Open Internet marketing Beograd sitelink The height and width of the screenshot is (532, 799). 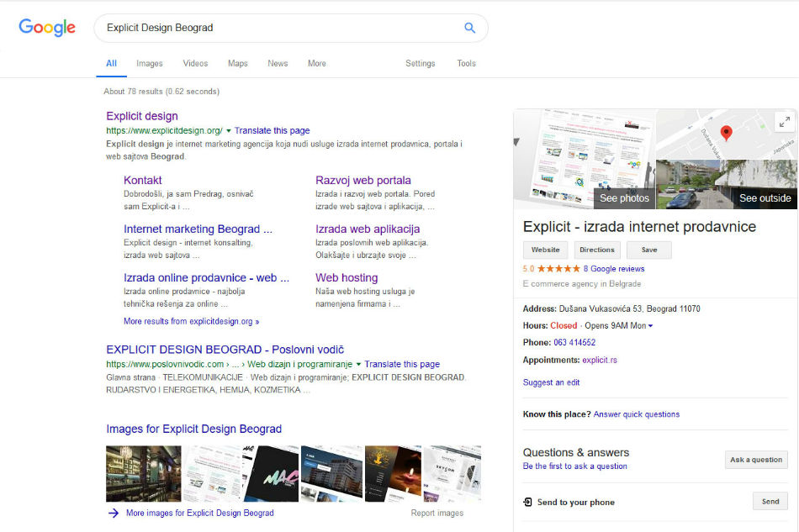pyautogui.click(x=198, y=229)
